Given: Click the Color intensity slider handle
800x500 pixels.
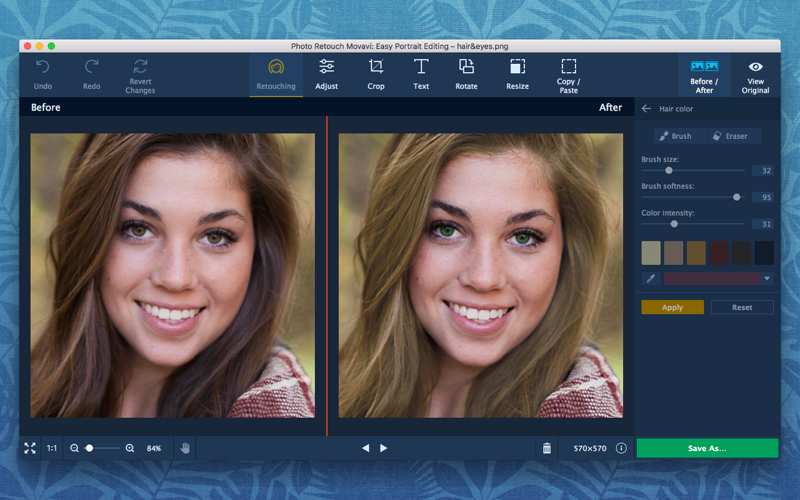Looking at the screenshot, I should coord(674,224).
